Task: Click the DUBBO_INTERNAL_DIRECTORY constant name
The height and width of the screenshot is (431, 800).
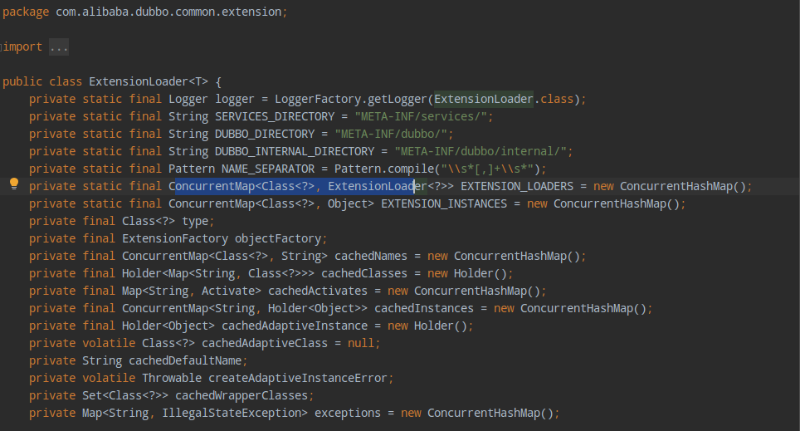Action: point(294,151)
